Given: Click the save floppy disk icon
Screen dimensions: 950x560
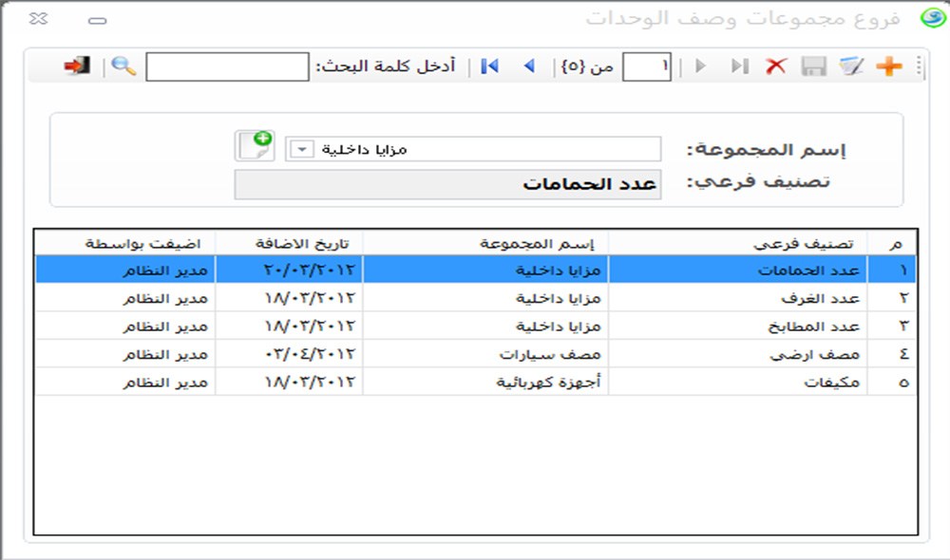Looking at the screenshot, I should [814, 66].
